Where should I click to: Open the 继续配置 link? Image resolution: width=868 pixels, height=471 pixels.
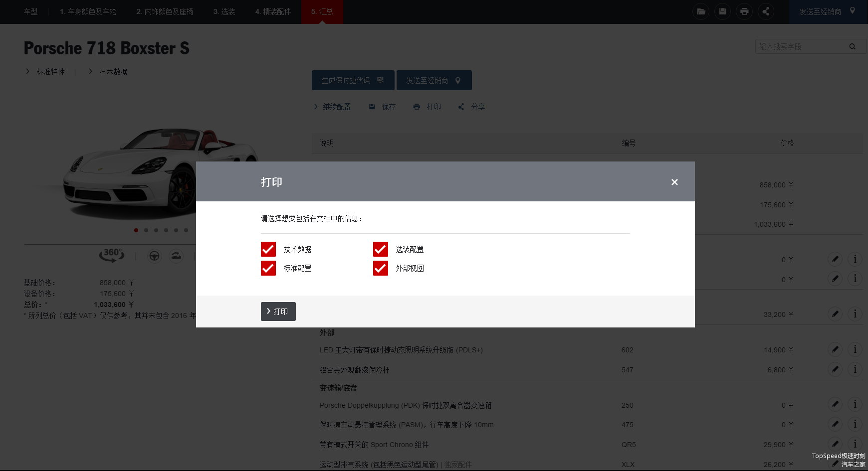(x=336, y=107)
